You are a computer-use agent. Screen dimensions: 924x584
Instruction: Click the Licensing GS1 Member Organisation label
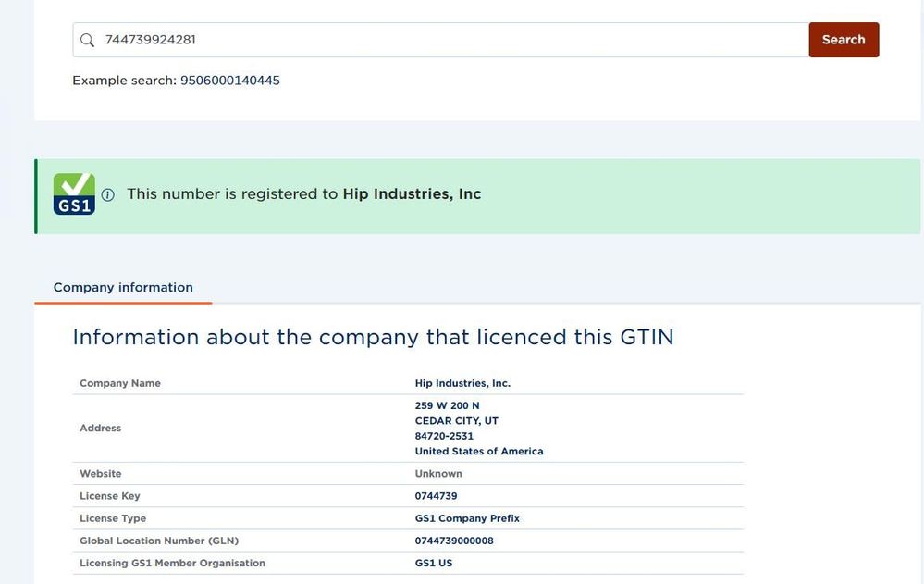click(x=172, y=563)
